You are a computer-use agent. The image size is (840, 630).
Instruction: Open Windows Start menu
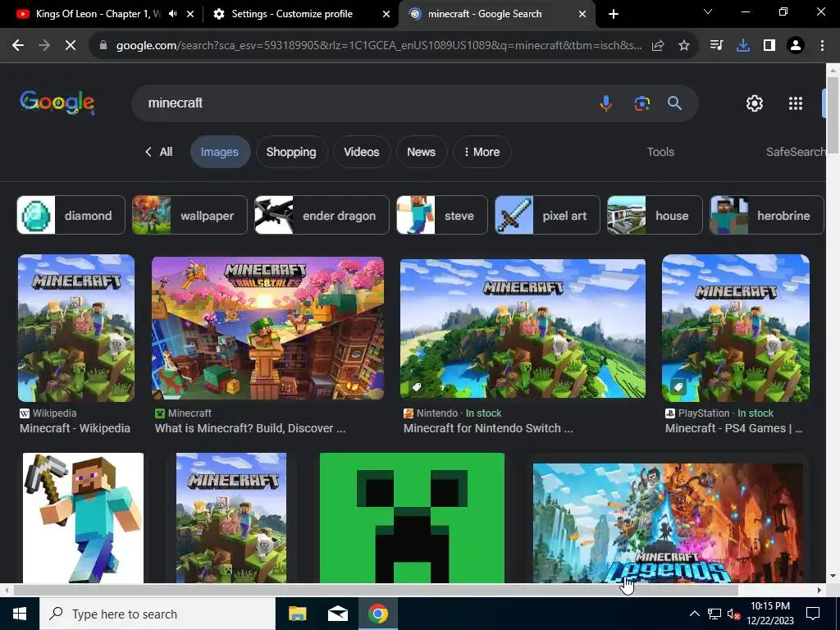click(x=20, y=614)
